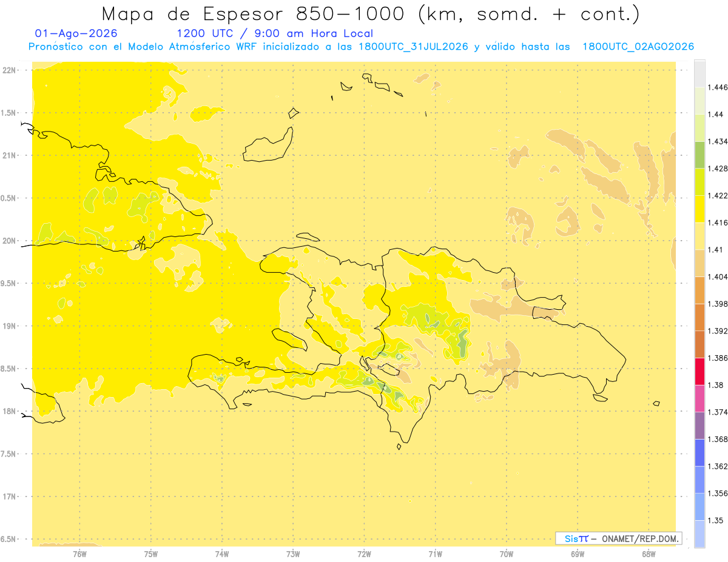Screen dimensions: 728x562
Task: Click the '73W' longitude axis label
Action: tap(293, 554)
